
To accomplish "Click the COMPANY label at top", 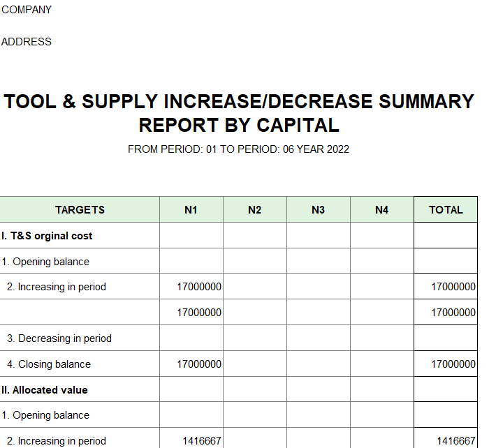I will (27, 10).
